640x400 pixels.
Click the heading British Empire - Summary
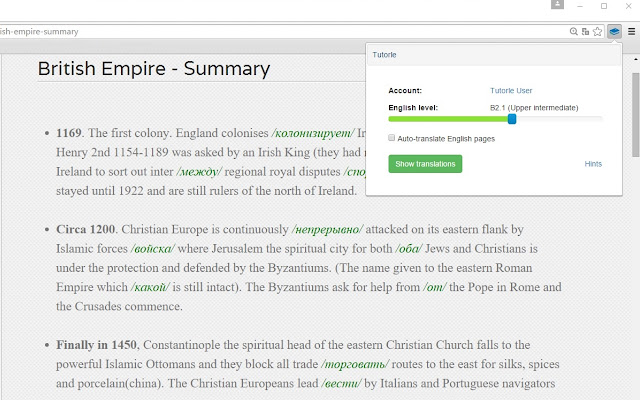coord(154,69)
